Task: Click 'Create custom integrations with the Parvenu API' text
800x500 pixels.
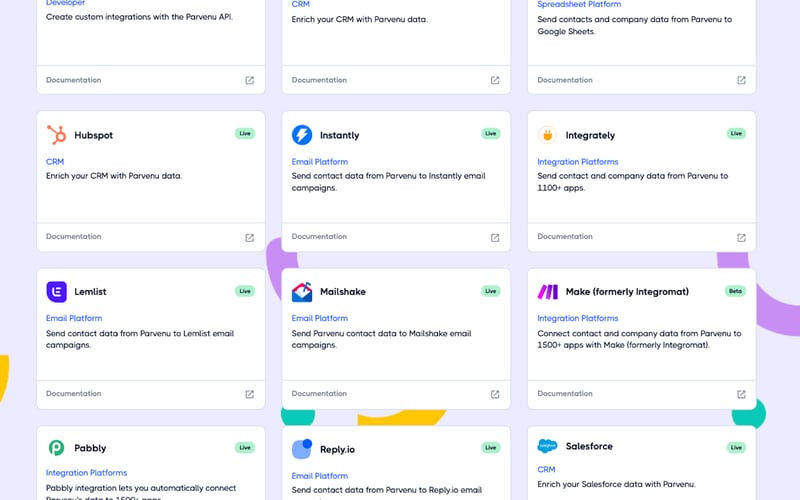Action: [139, 17]
